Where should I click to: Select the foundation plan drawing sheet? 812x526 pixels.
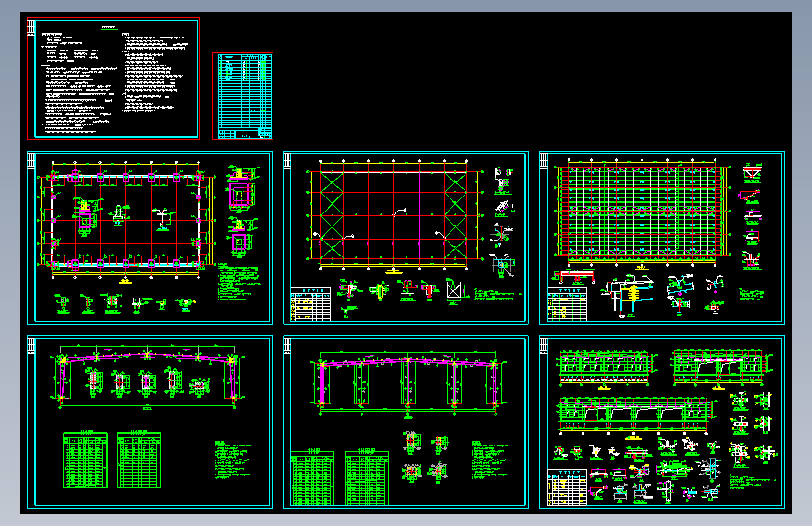click(x=150, y=238)
